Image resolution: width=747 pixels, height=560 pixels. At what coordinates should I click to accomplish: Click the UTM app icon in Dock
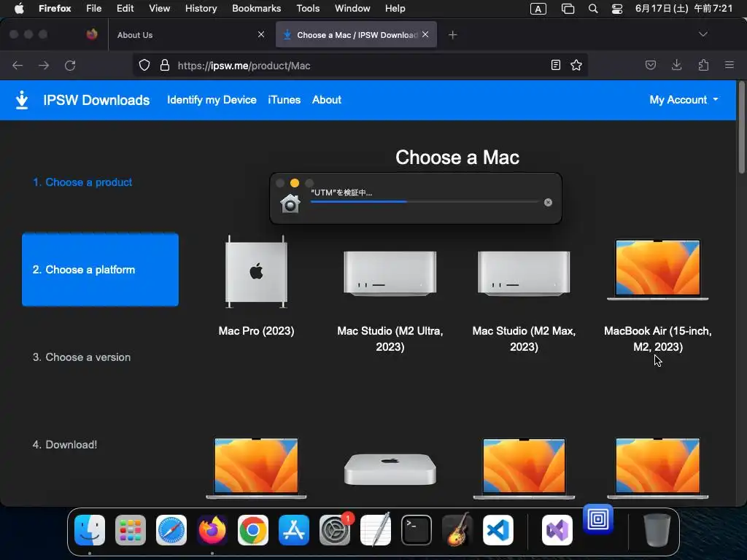(598, 519)
